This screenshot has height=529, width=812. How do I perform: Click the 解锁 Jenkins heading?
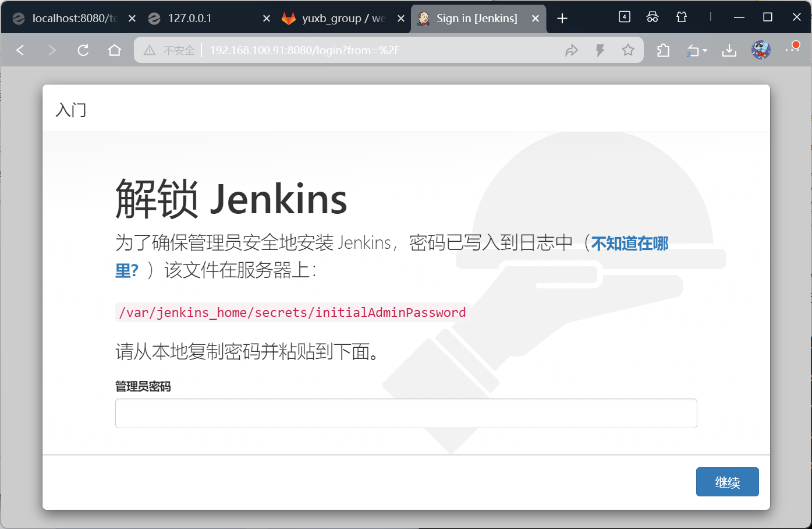tap(231, 199)
